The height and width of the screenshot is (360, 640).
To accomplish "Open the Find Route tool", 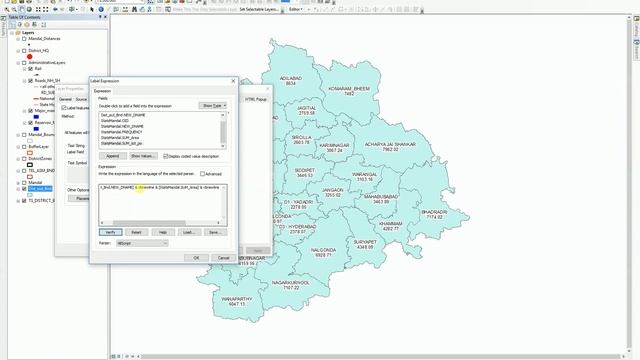I will (142, 9).
